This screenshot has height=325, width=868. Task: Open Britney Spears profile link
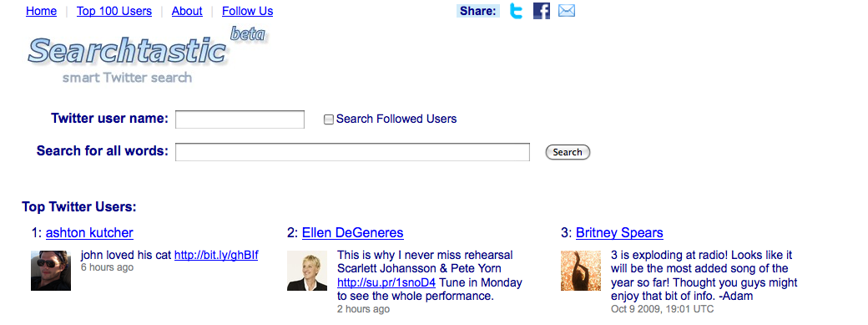coord(619,232)
